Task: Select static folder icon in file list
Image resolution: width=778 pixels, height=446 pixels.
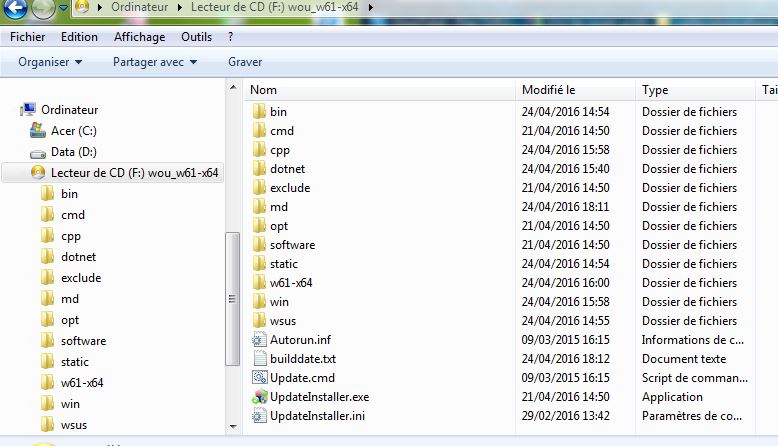Action: tap(259, 263)
